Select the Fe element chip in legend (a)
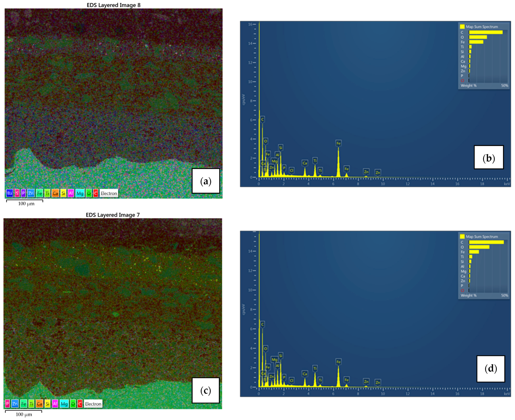Image resolution: width=515 pixels, height=420 pixels. [x=39, y=193]
